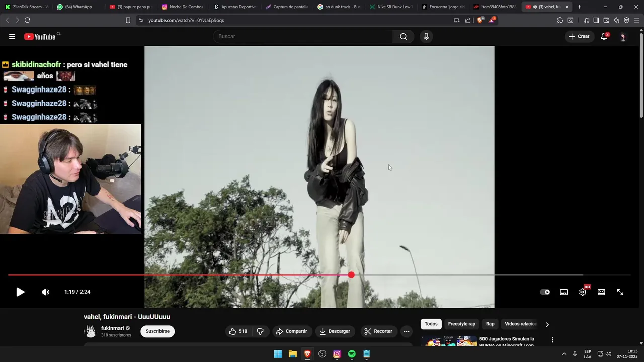Image resolution: width=644 pixels, height=362 pixels.
Task: Click the browser address bar URL
Action: [x=186, y=20]
